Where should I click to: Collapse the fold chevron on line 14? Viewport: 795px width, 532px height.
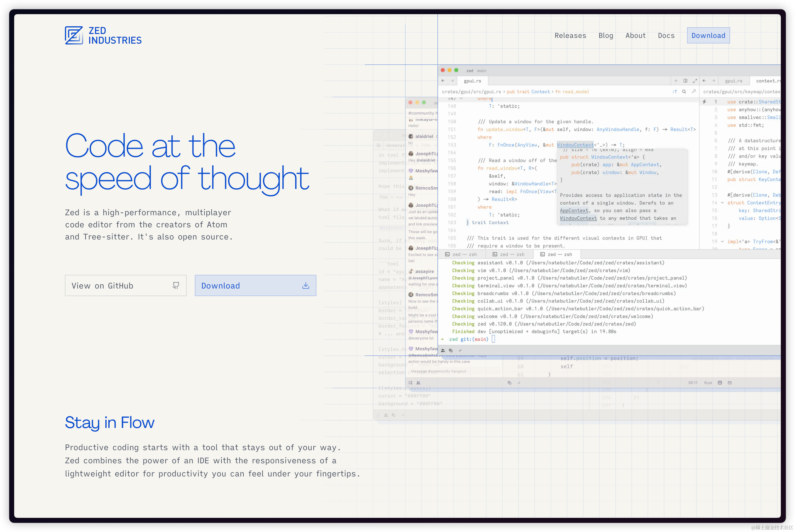[x=722, y=203]
